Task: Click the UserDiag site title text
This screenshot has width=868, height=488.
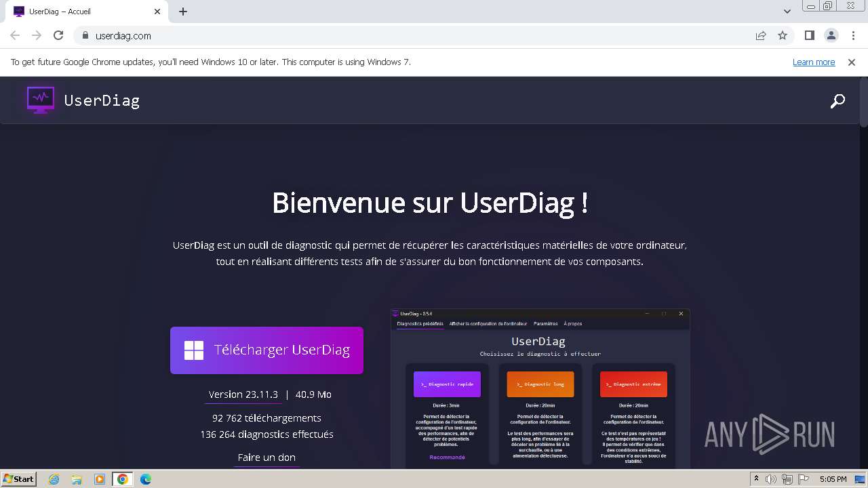Action: tap(102, 101)
